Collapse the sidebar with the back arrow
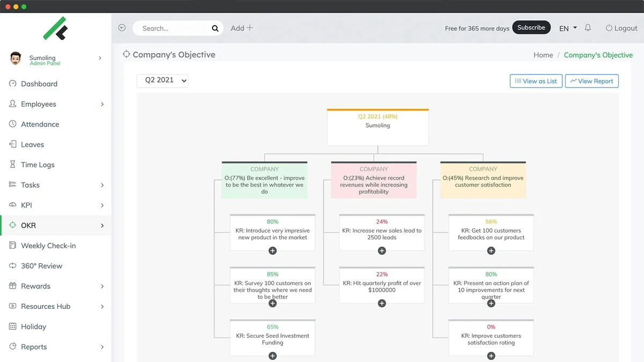Image resolution: width=644 pixels, height=362 pixels. point(121,27)
